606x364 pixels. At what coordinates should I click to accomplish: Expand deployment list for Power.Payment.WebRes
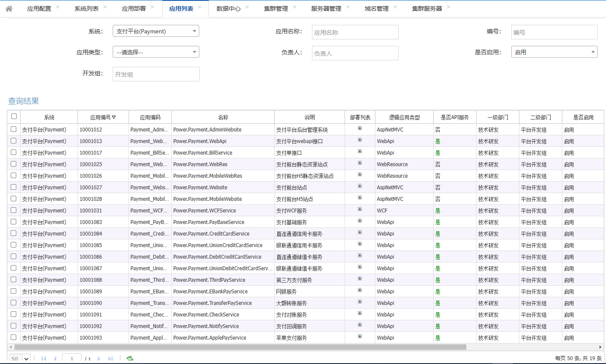[360, 163]
